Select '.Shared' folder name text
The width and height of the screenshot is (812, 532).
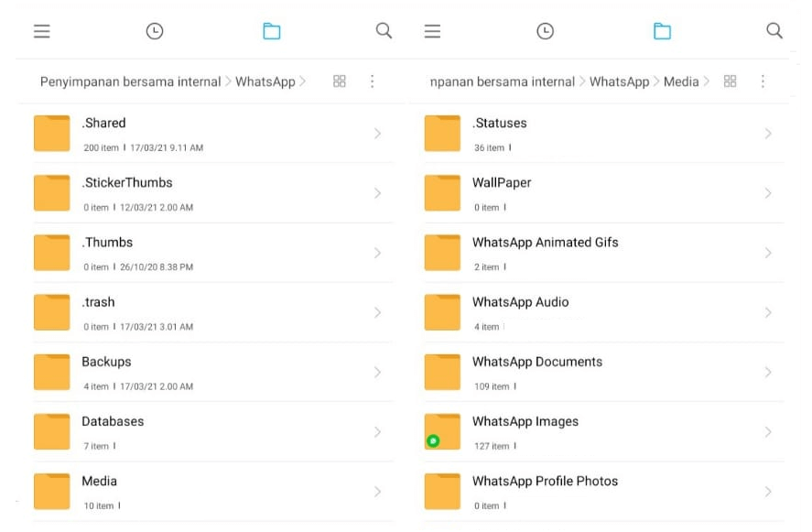[103, 123]
